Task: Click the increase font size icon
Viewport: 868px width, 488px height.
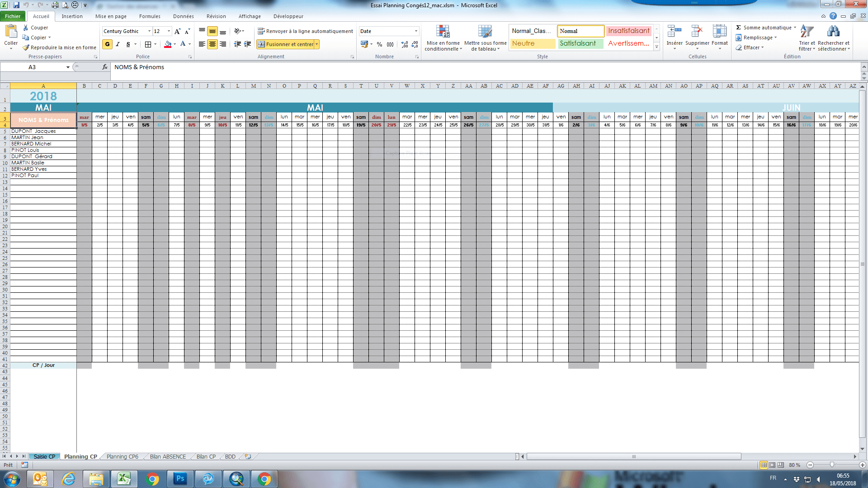Action: [177, 31]
